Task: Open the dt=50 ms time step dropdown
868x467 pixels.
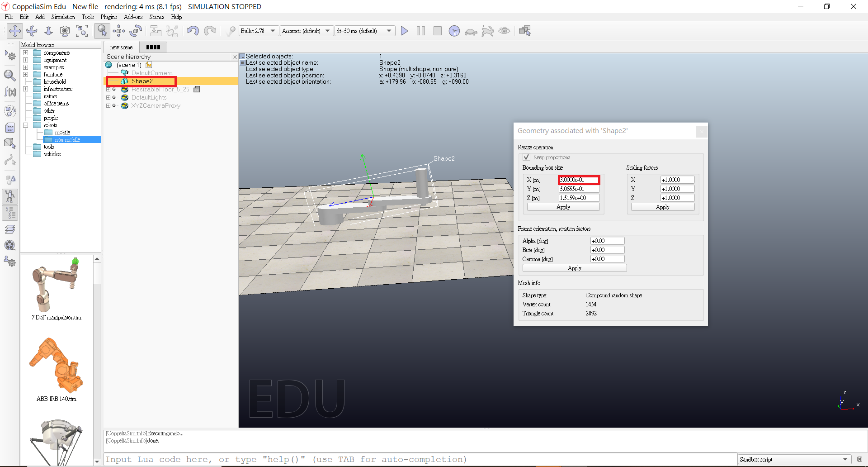Action: pos(364,31)
